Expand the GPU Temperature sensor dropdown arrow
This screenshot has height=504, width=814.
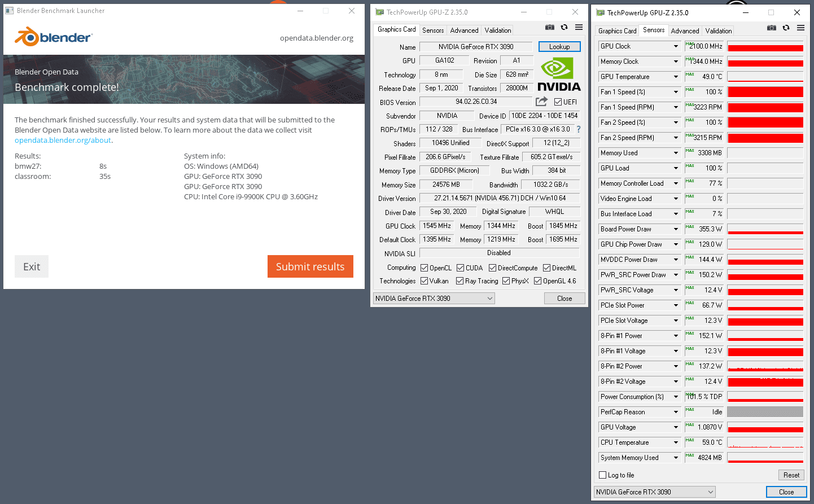[676, 77]
